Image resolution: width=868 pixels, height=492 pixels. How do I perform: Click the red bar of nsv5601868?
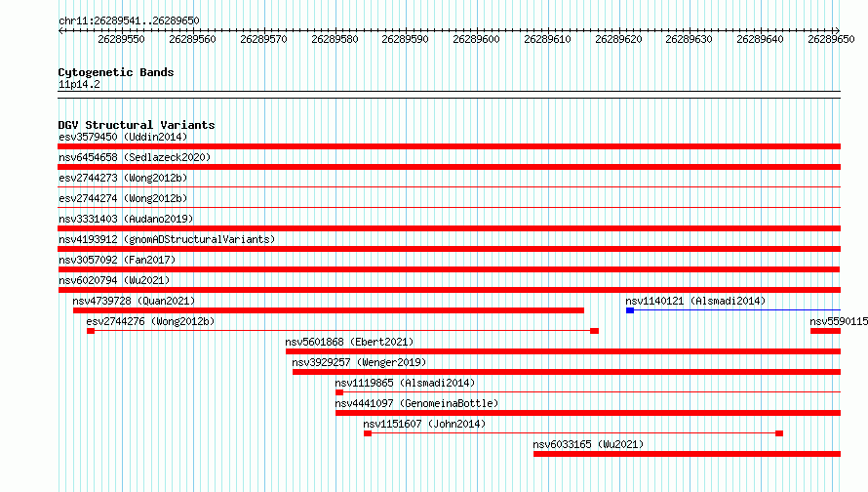[x=563, y=351]
